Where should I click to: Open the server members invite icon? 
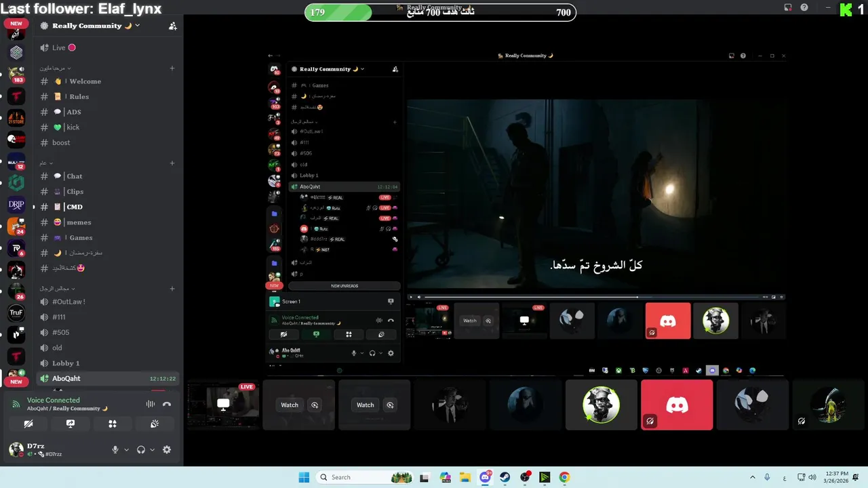pyautogui.click(x=173, y=26)
